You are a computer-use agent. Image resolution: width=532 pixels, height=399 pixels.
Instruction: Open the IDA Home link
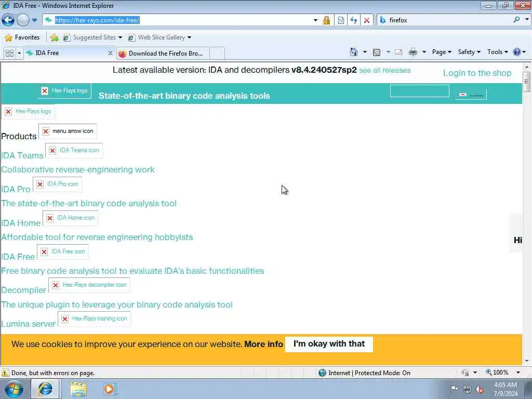(x=21, y=223)
